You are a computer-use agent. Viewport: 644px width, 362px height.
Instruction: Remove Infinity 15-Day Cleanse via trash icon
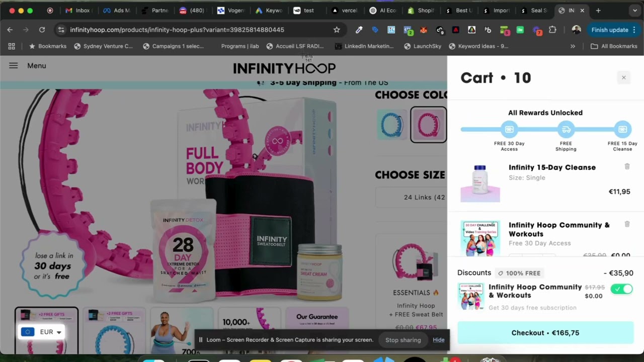click(x=627, y=166)
